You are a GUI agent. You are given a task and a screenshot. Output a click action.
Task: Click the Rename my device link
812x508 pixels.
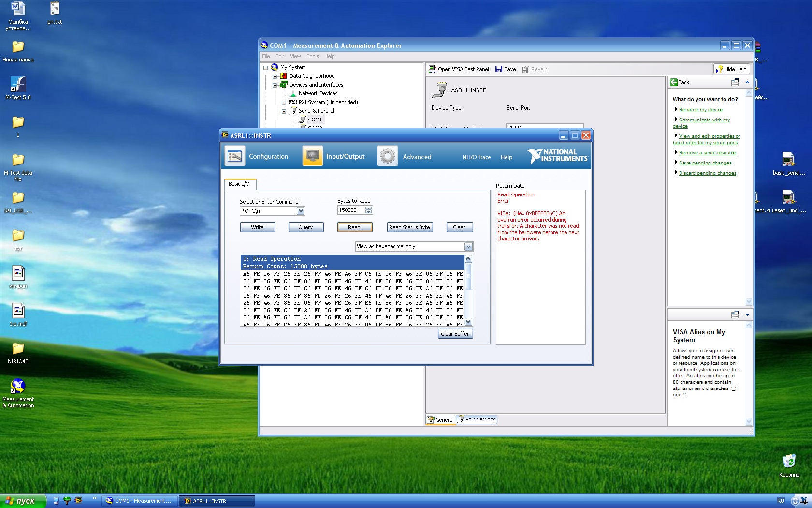[700, 110]
